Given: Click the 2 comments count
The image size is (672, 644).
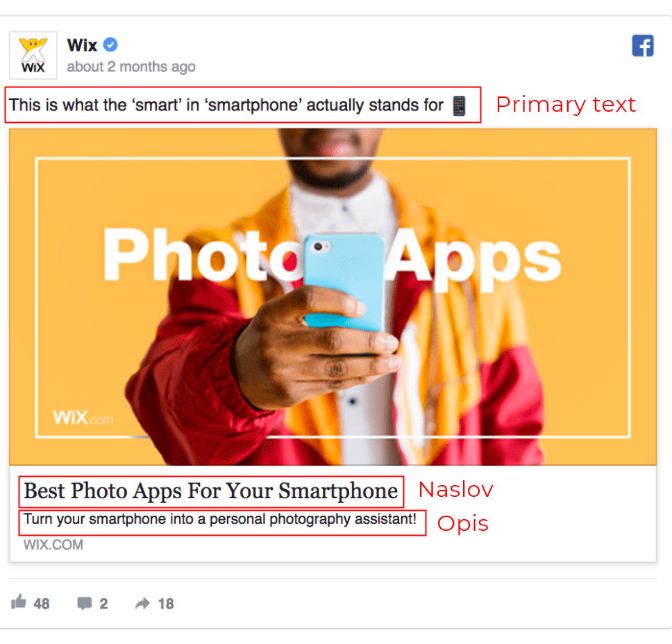Looking at the screenshot, I should click(103, 604).
